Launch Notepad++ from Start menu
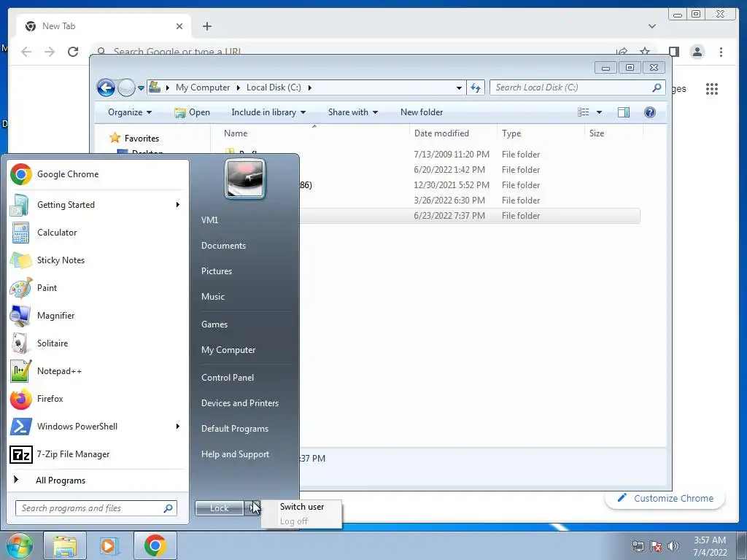 [x=98, y=371]
